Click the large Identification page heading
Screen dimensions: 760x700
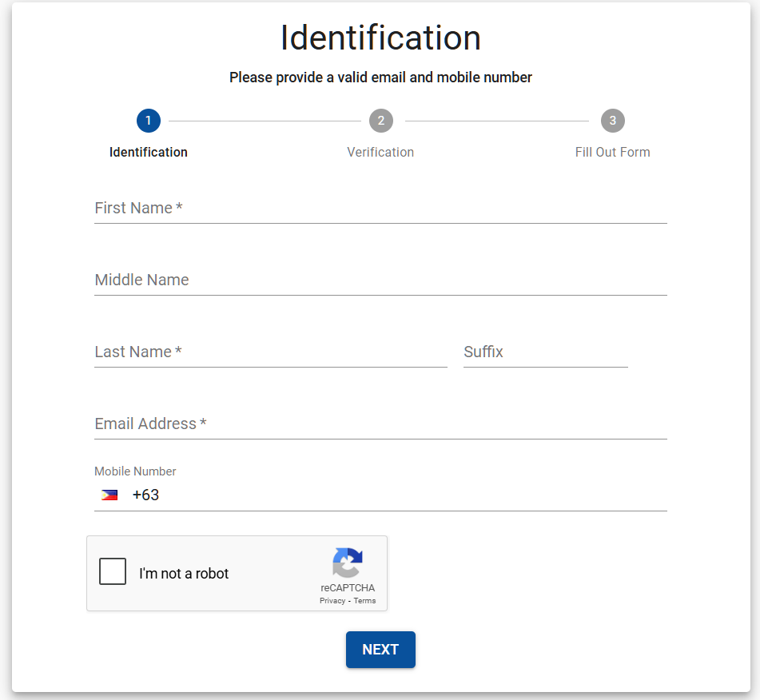[380, 38]
